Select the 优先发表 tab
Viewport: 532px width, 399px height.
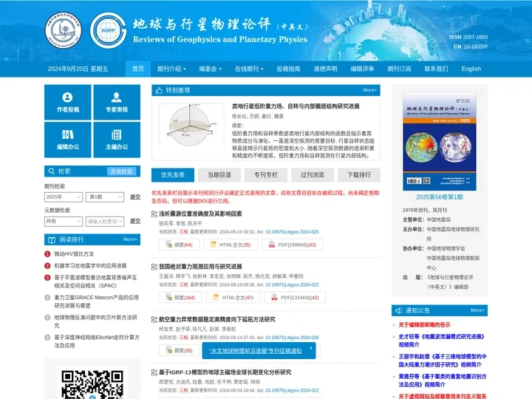tap(173, 175)
